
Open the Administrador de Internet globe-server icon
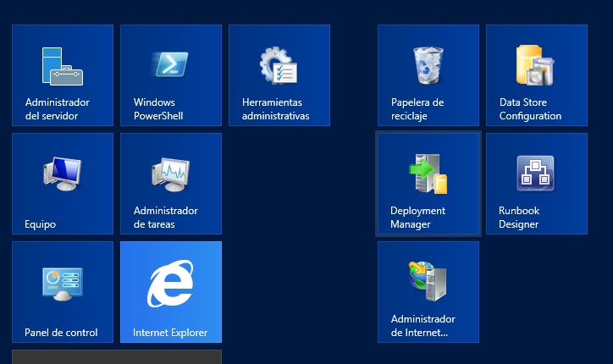pyautogui.click(x=428, y=281)
